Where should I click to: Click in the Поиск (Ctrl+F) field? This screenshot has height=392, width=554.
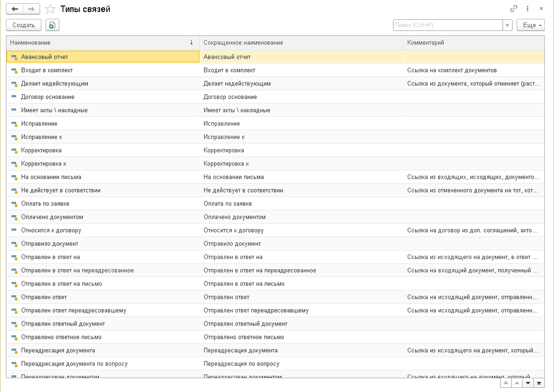pyautogui.click(x=448, y=25)
